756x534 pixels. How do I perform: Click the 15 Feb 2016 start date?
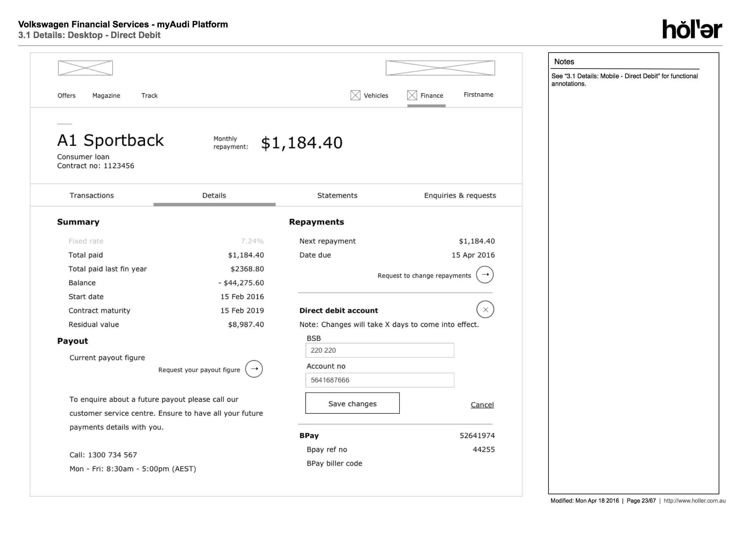pos(242,297)
